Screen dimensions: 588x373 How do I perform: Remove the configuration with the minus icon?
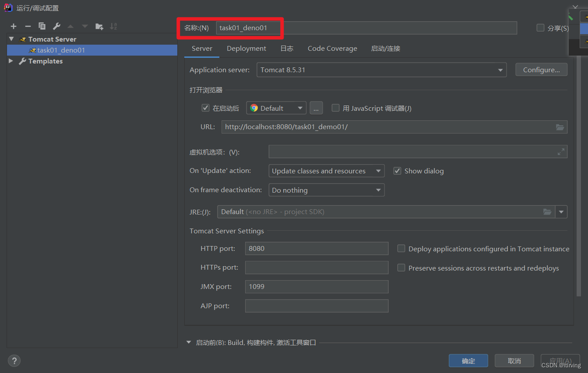[28, 26]
